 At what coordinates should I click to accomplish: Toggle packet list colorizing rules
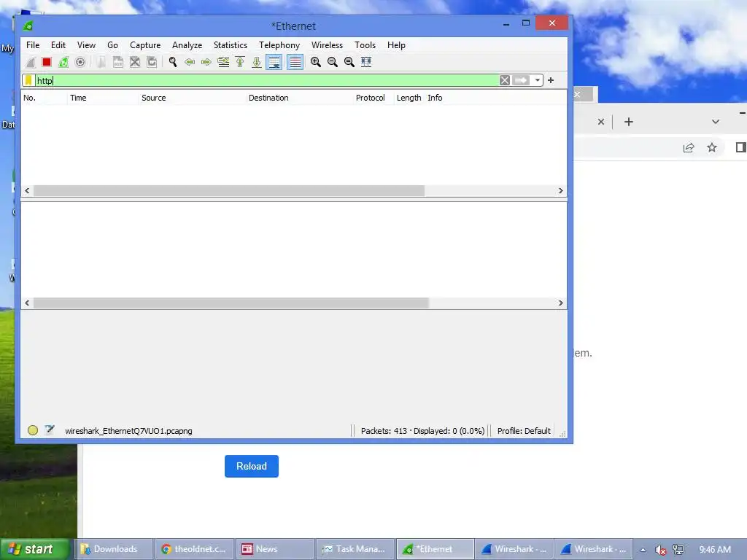pyautogui.click(x=295, y=62)
